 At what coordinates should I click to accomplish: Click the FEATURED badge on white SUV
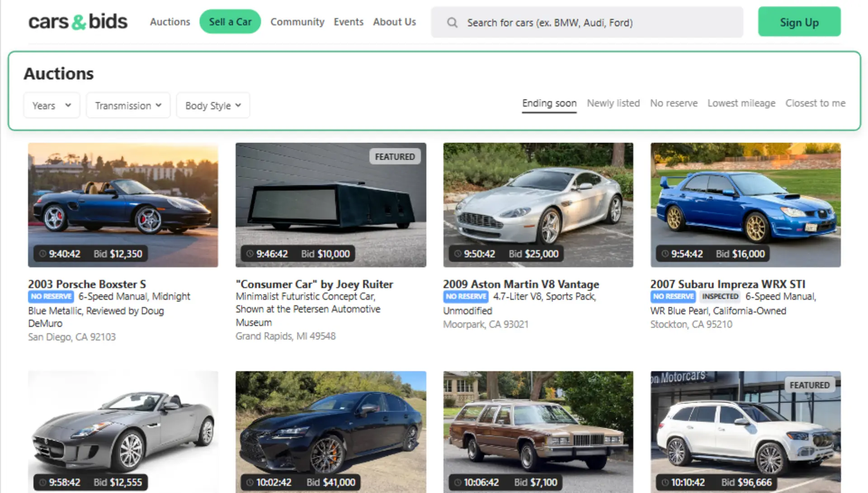tap(810, 385)
